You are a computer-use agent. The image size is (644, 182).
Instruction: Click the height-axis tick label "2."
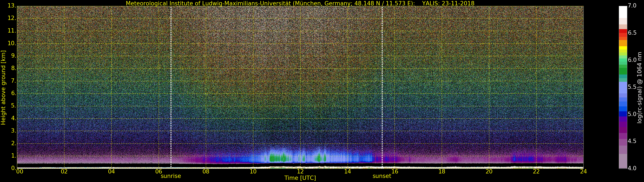coord(14,143)
